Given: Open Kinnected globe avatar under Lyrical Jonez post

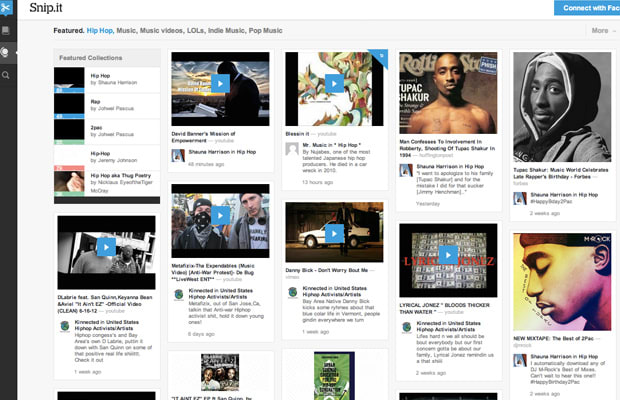Looking at the screenshot, I should coord(406,327).
